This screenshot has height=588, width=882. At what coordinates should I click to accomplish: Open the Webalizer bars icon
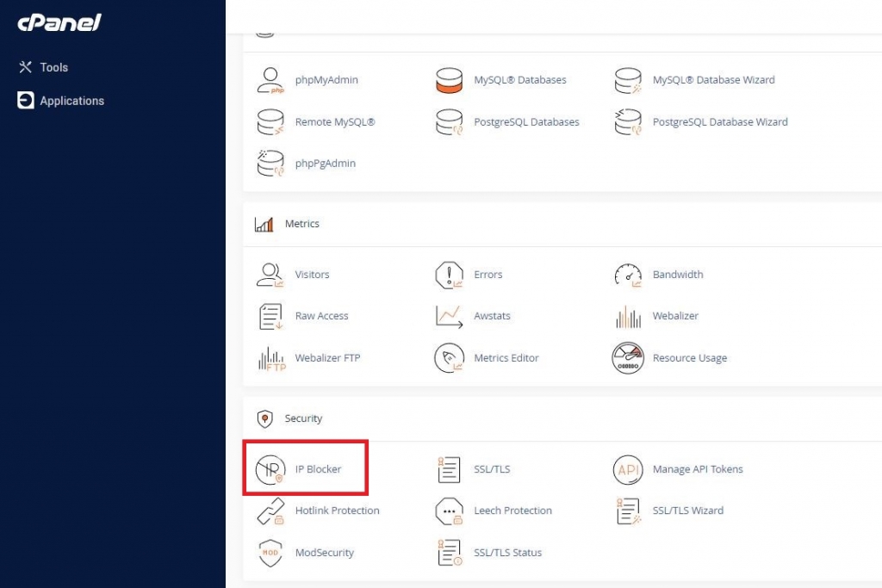point(628,317)
